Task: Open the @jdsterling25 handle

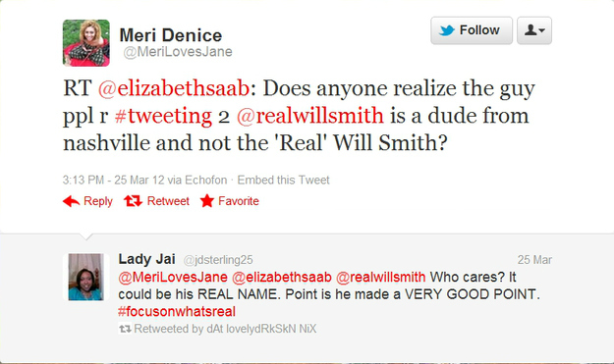Action: click(218, 260)
